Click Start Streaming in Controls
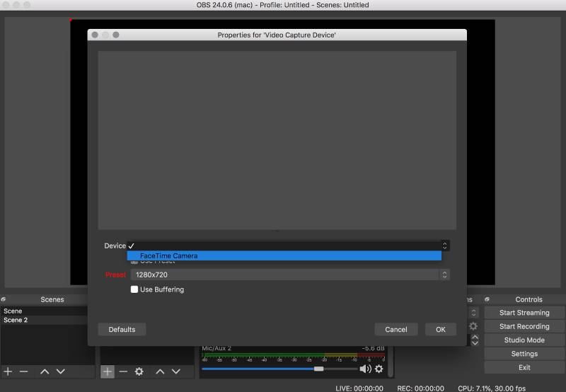 pos(524,313)
